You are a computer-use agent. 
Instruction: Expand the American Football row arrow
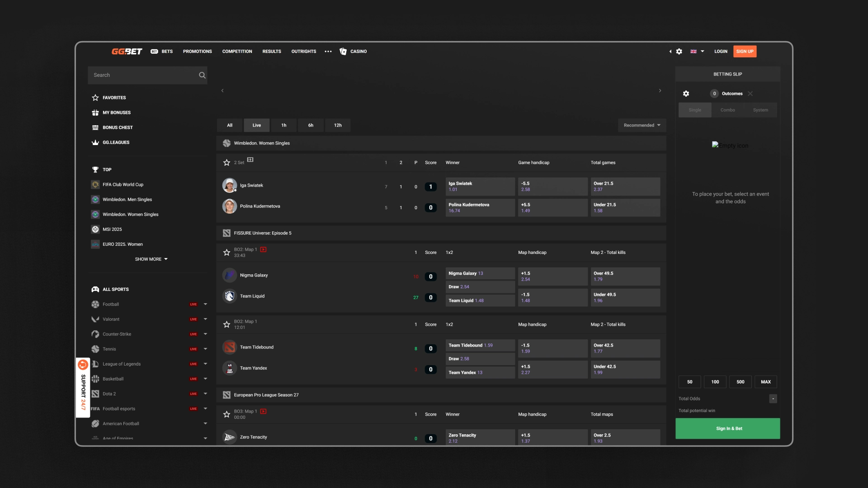point(205,423)
